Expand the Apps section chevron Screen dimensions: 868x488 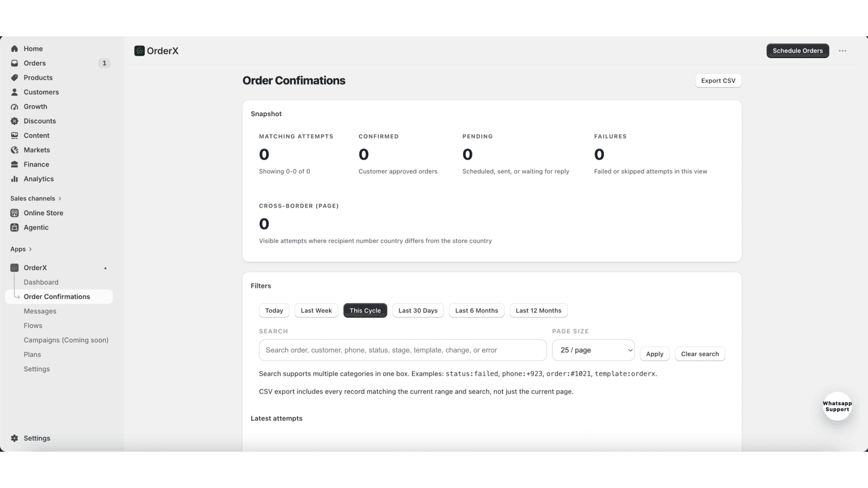(30, 249)
